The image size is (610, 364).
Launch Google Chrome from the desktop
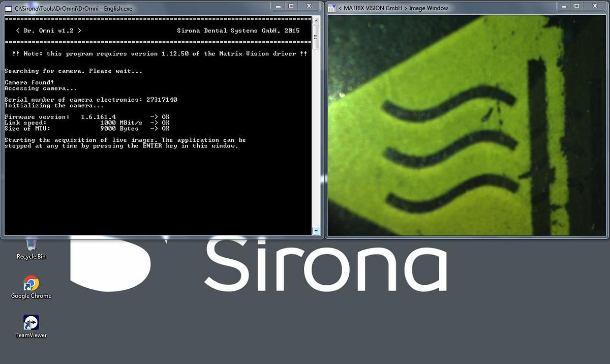point(30,284)
